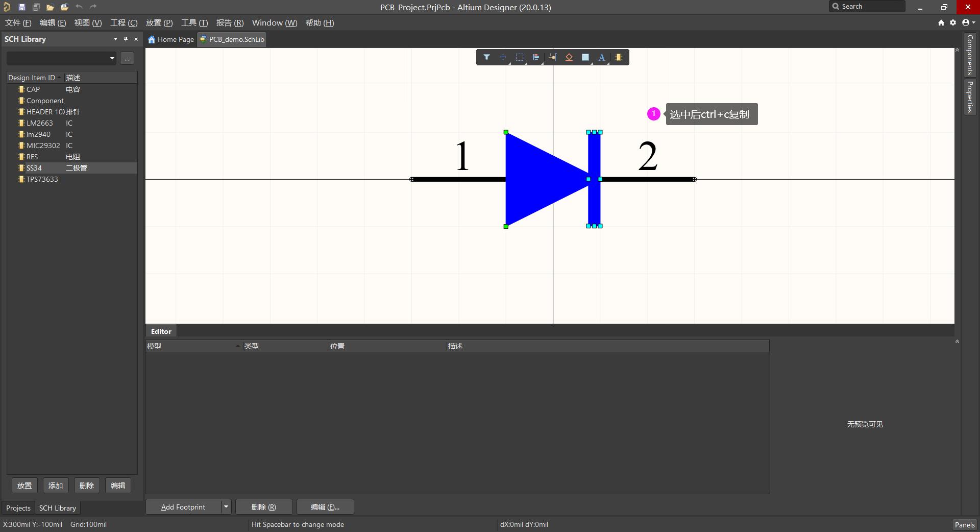This screenshot has width=980, height=532.
Task: Click the Add Footprint button
Action: click(x=183, y=507)
